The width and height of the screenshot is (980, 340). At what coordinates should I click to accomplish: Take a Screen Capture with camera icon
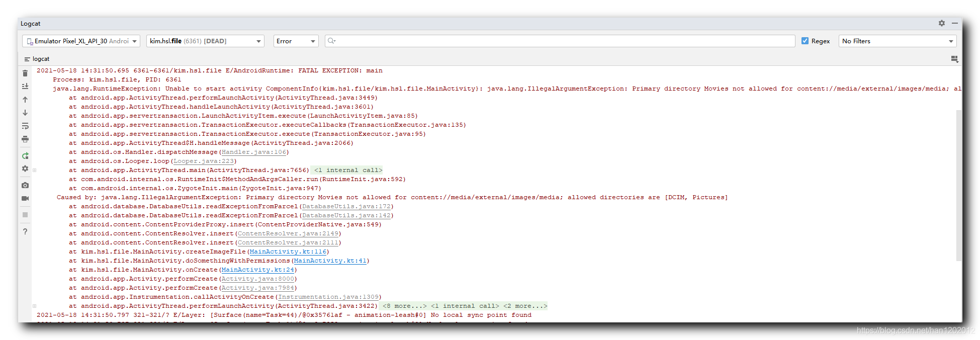coord(25,185)
